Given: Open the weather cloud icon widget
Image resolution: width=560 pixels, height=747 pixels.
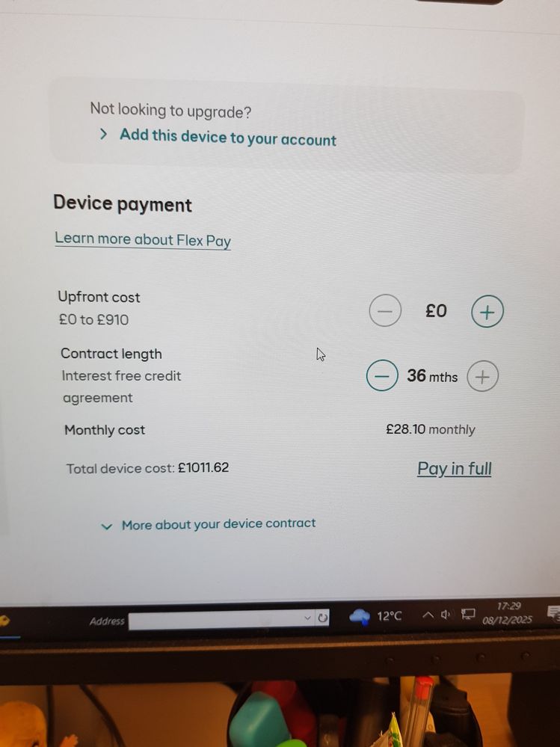Looking at the screenshot, I should pyautogui.click(x=360, y=616).
